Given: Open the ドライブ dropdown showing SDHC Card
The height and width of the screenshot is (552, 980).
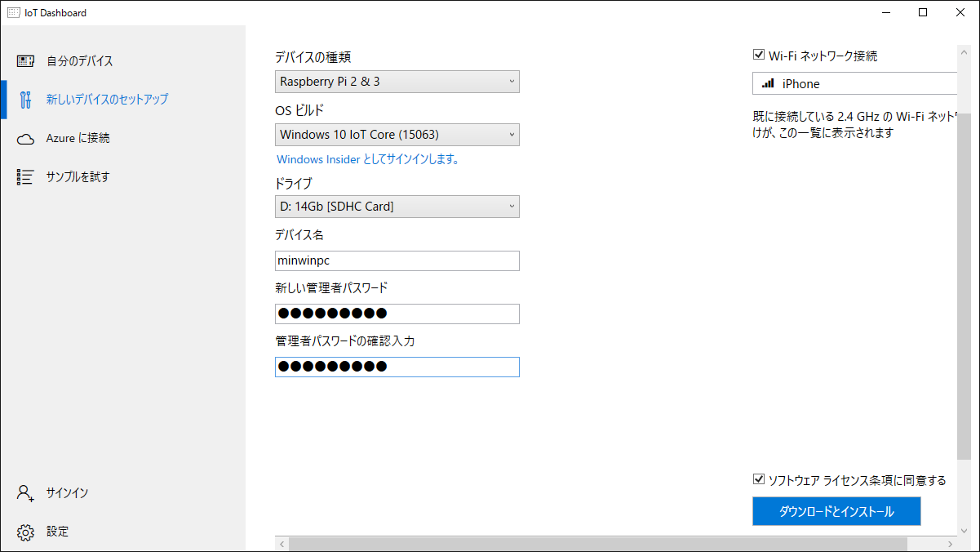Looking at the screenshot, I should point(397,207).
